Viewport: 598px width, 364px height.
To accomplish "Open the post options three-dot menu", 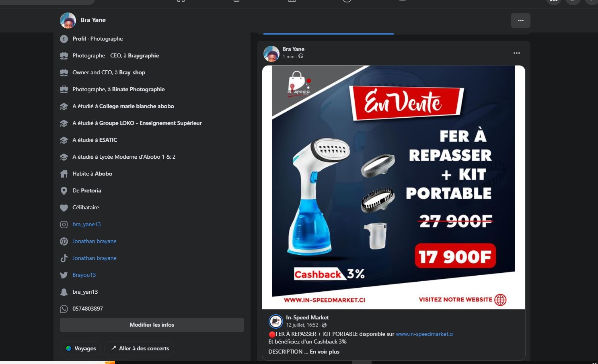I will (x=517, y=53).
